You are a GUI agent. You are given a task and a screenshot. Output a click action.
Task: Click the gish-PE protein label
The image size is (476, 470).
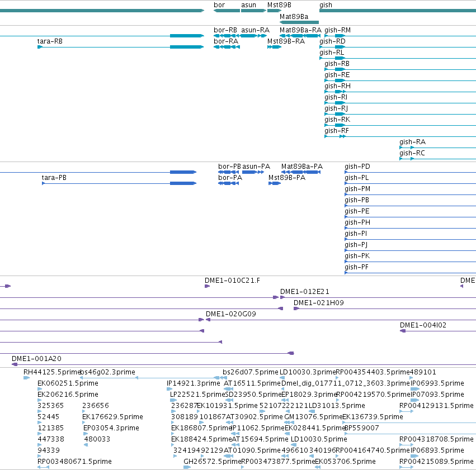pos(357,211)
